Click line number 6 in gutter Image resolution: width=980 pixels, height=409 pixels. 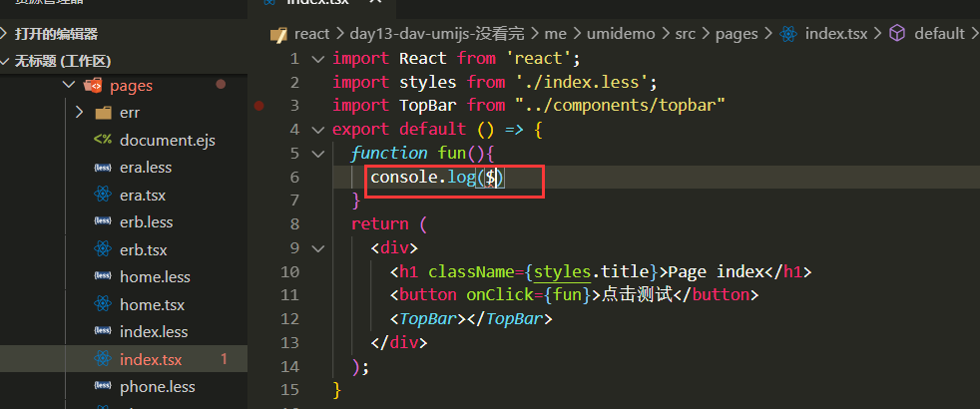click(294, 178)
